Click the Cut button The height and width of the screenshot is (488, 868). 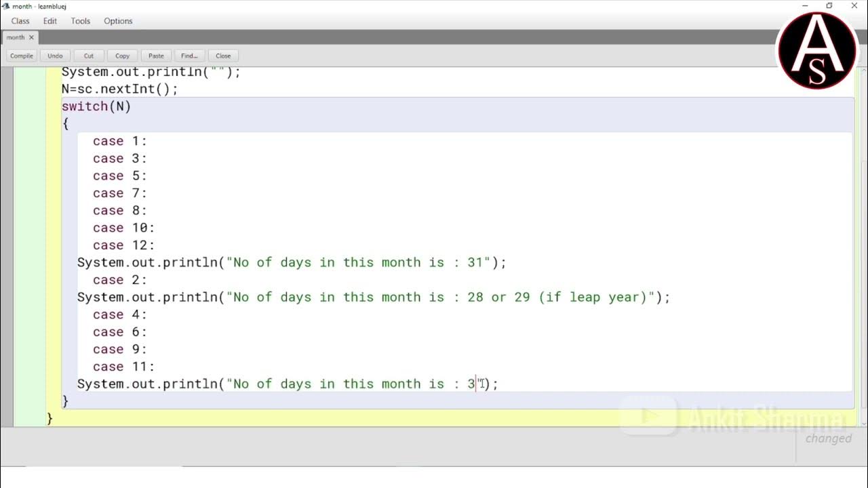[89, 56]
